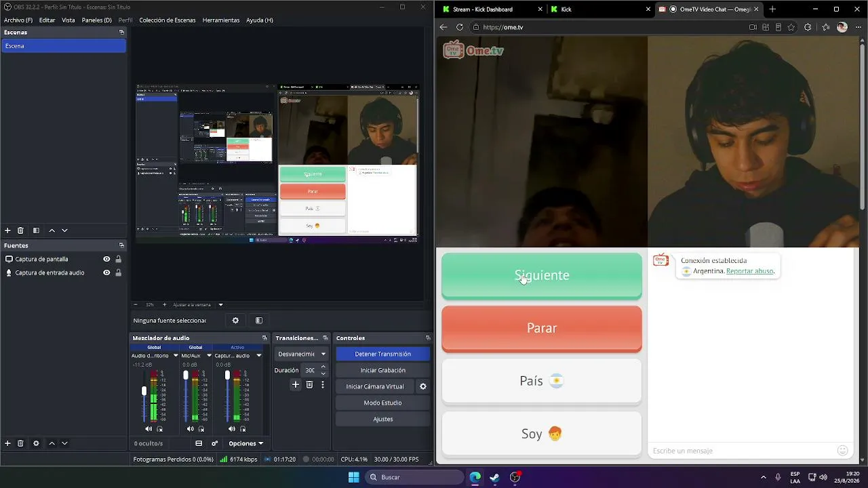Image resolution: width=868 pixels, height=488 pixels.
Task: Undock the Controles panel
Action: [x=428, y=338]
